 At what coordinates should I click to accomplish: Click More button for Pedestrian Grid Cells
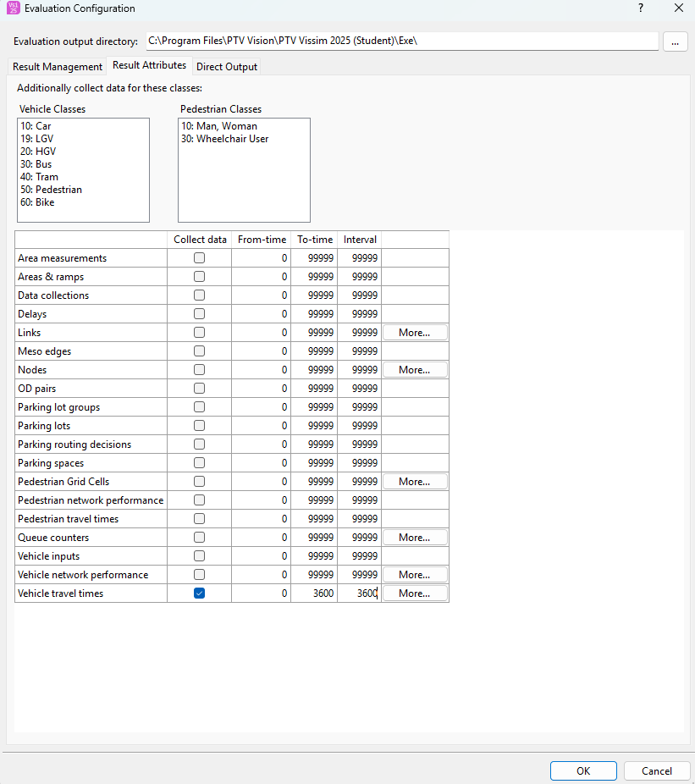tap(415, 482)
